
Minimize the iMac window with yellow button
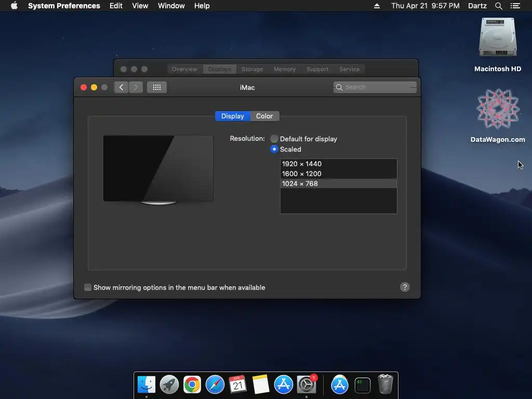(x=94, y=87)
